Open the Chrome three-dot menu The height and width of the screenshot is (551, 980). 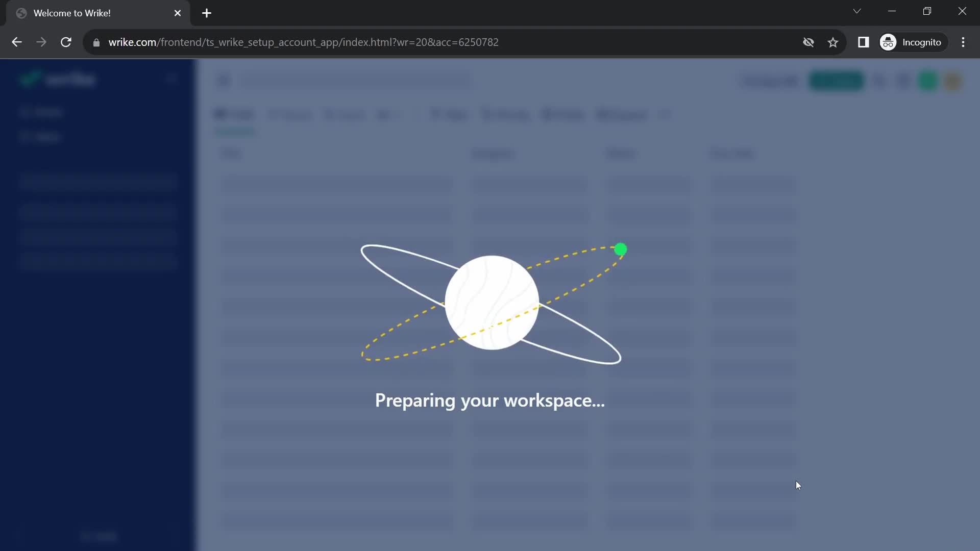click(963, 42)
